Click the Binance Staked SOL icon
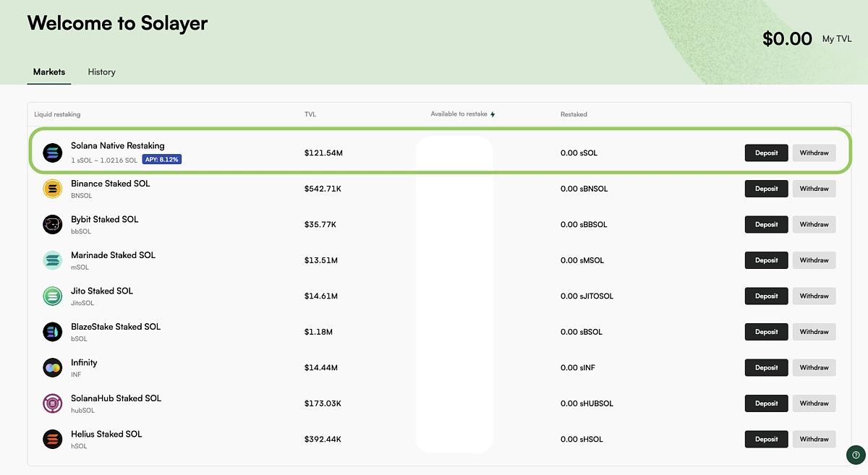This screenshot has width=868, height=475. [x=53, y=189]
